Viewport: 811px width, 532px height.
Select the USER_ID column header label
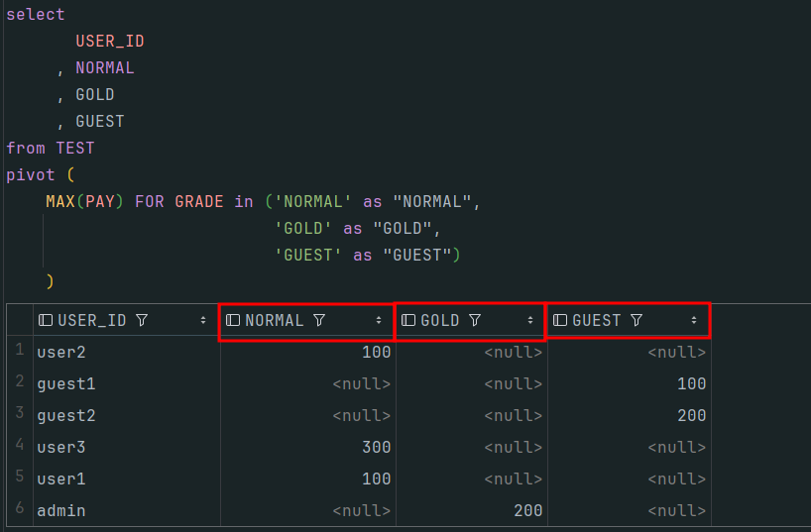pyautogui.click(x=92, y=321)
